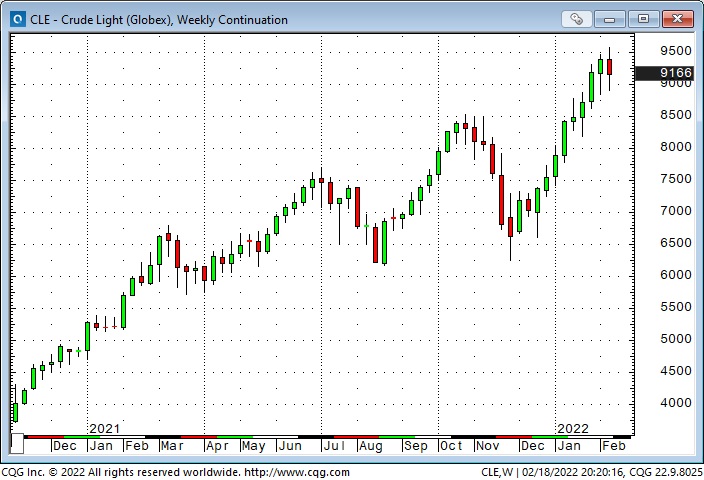Click the CQG app icon in title bar
Screen dimensions: 704x480
18,19
